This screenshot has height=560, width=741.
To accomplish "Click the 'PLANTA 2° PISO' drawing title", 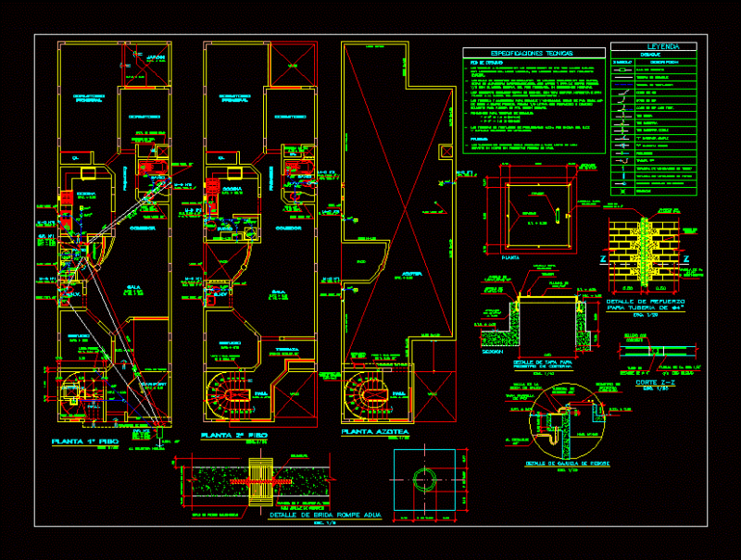I will point(234,435).
